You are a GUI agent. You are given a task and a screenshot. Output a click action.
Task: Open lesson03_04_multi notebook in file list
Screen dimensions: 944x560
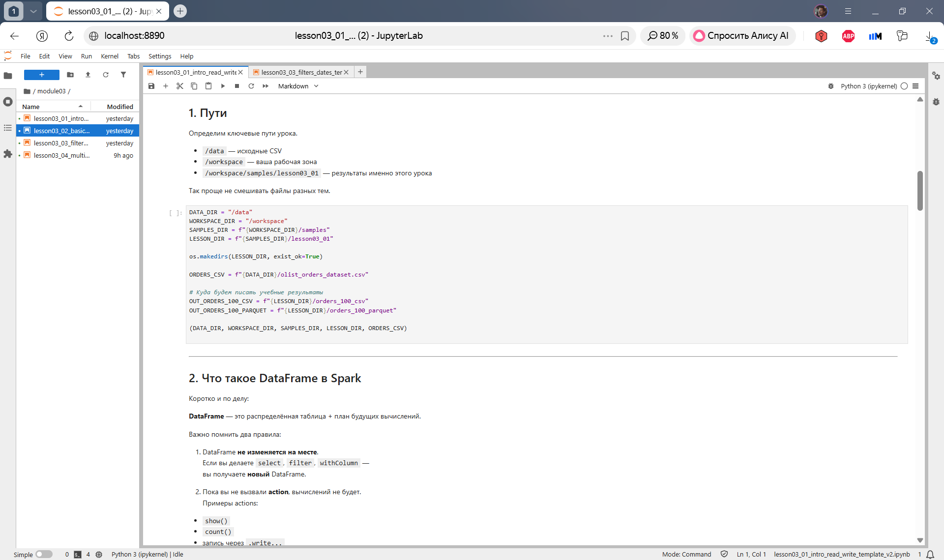pyautogui.click(x=78, y=155)
